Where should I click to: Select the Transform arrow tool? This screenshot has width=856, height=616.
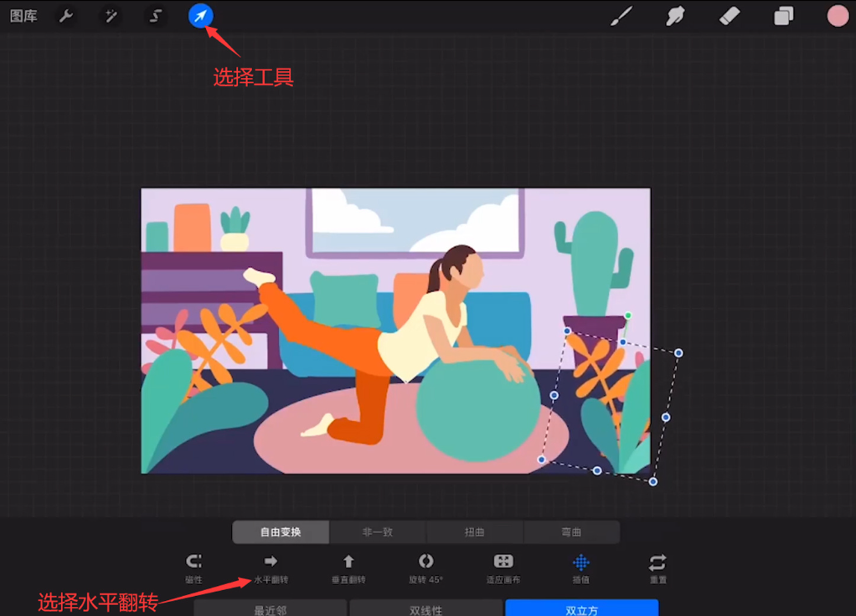click(199, 16)
